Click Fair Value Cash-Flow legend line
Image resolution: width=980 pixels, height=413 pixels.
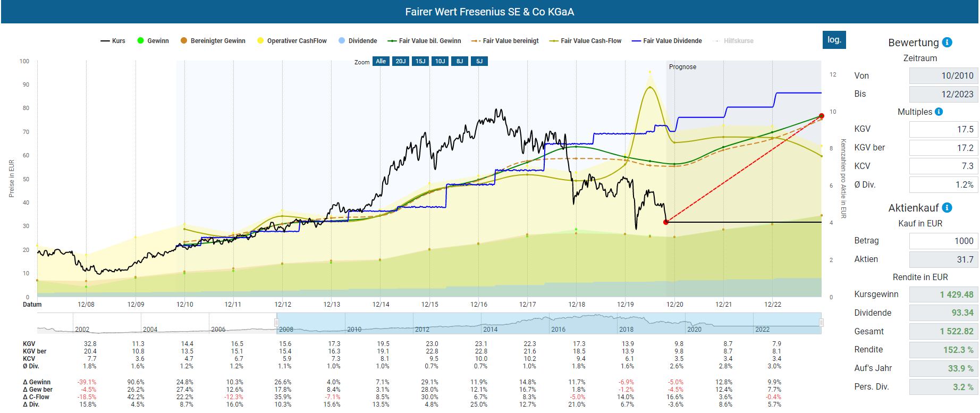pyautogui.click(x=554, y=41)
